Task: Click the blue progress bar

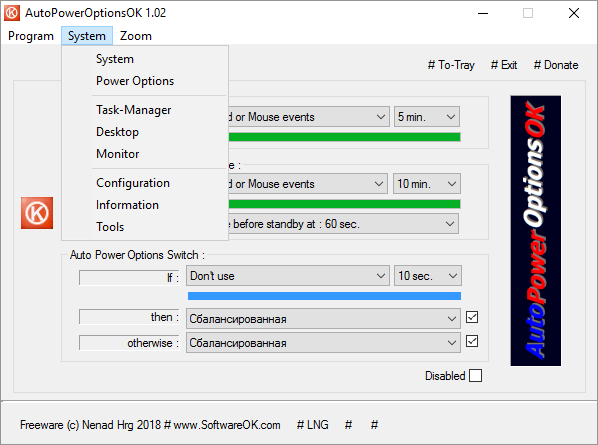Action: pyautogui.click(x=324, y=296)
